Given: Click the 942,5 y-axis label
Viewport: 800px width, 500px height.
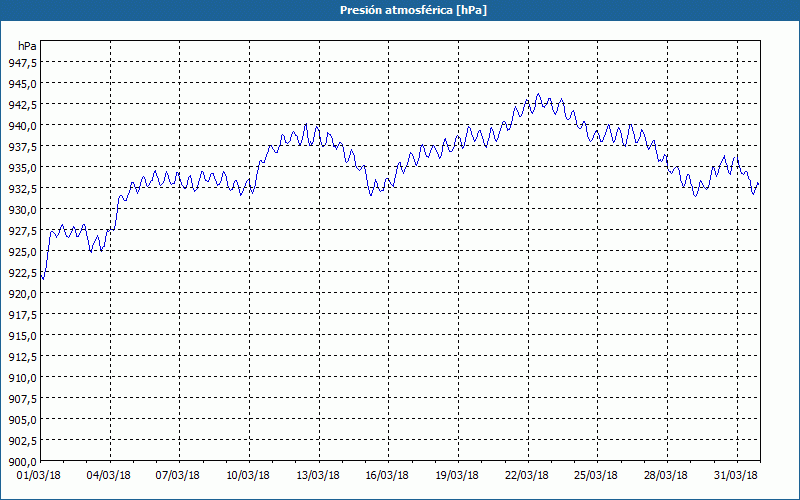Looking at the screenshot, I should (22, 104).
